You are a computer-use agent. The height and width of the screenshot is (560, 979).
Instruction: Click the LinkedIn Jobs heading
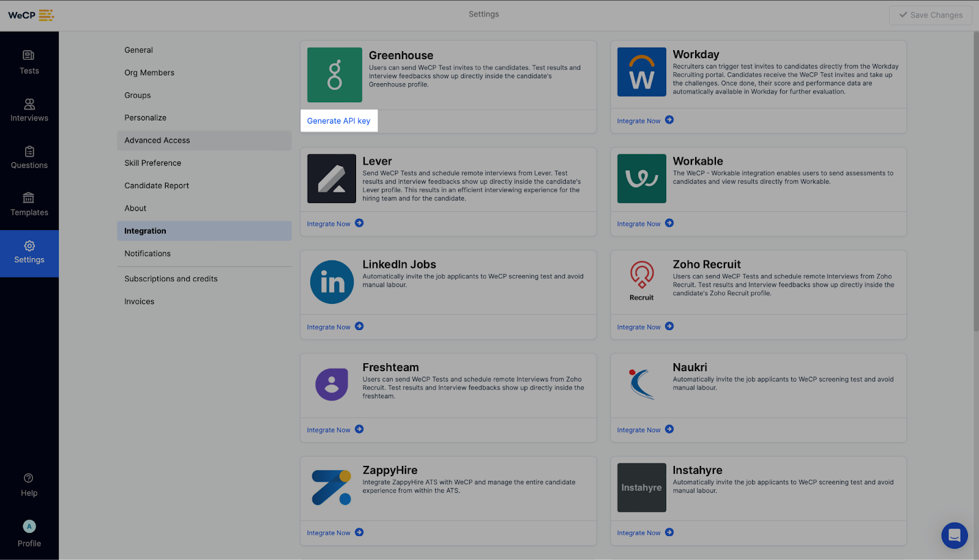point(399,265)
